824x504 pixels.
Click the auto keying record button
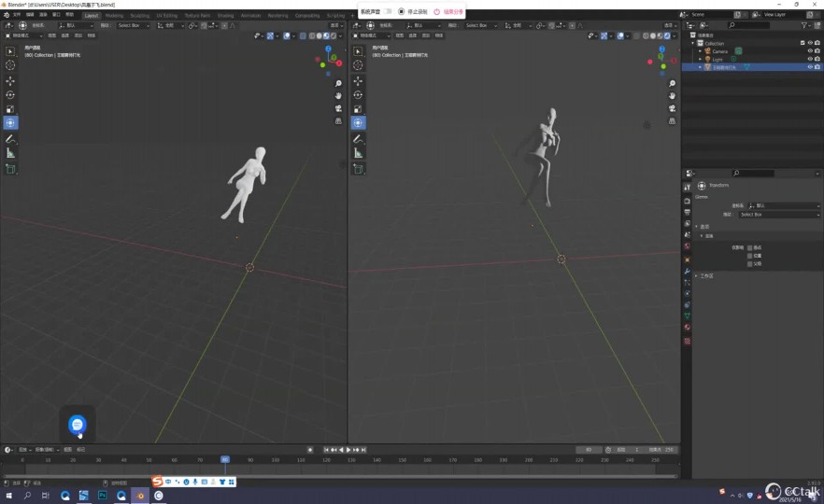click(x=310, y=450)
